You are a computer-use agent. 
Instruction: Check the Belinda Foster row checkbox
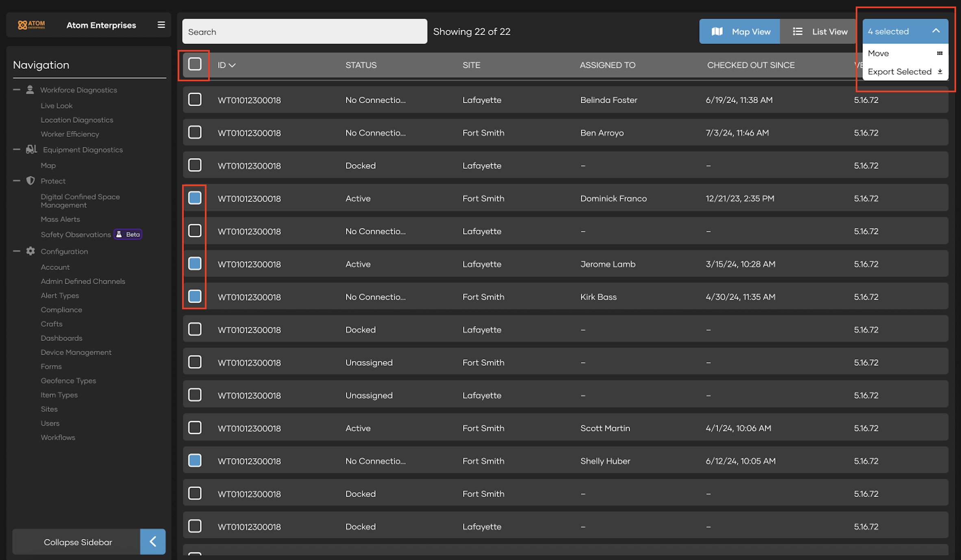coord(195,100)
